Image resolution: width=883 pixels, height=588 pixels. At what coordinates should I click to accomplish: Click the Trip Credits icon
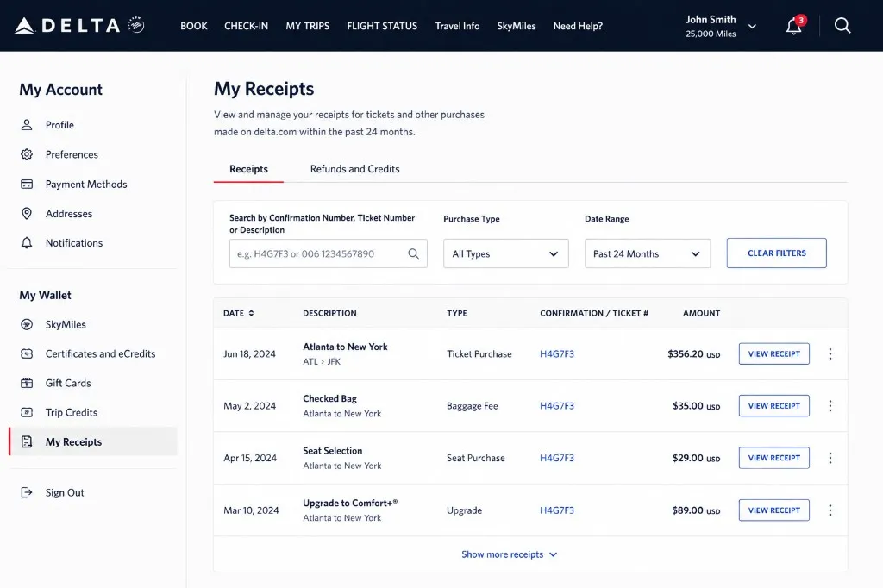point(27,412)
